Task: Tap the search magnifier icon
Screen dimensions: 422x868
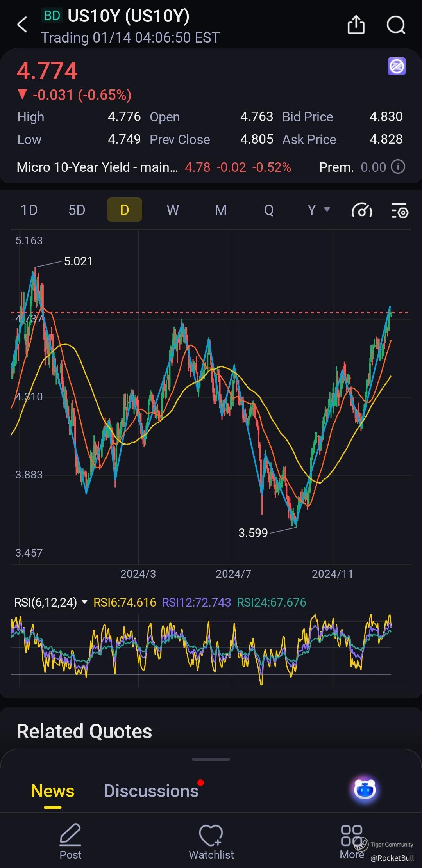Action: [396, 25]
